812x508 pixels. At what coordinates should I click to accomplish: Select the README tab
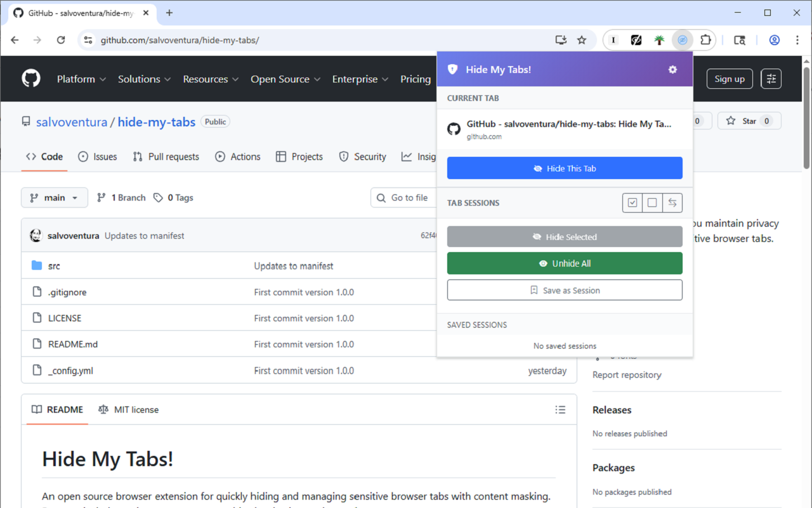[x=58, y=410]
